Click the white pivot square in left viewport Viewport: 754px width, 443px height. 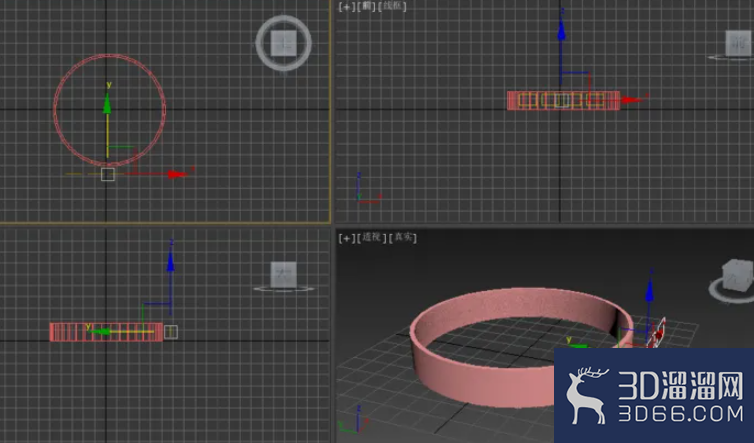tap(171, 332)
